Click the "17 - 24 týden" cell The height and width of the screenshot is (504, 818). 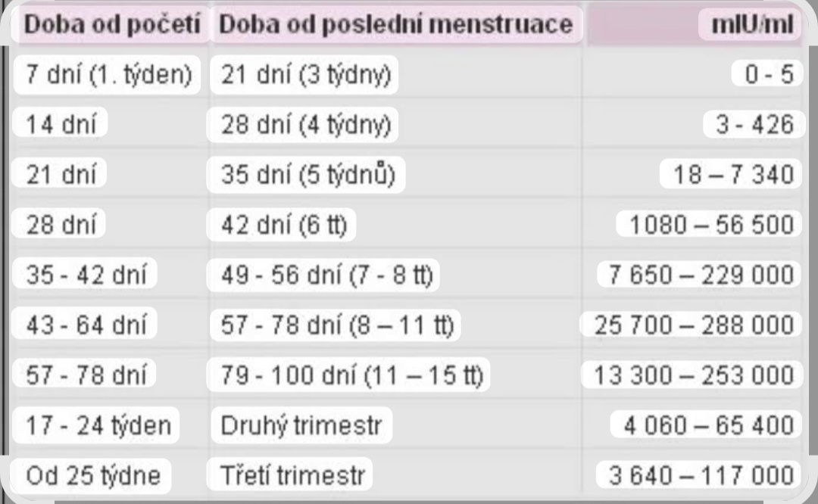pyautogui.click(x=98, y=426)
